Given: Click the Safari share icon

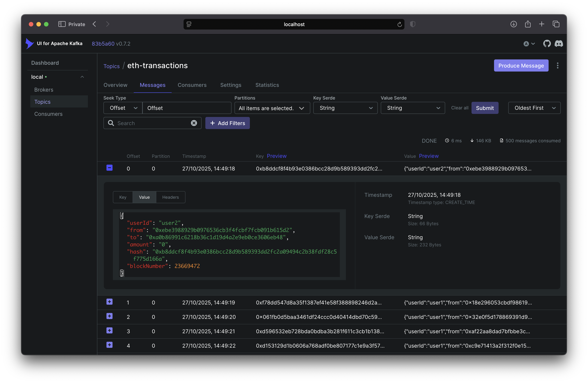Looking at the screenshot, I should 528,24.
